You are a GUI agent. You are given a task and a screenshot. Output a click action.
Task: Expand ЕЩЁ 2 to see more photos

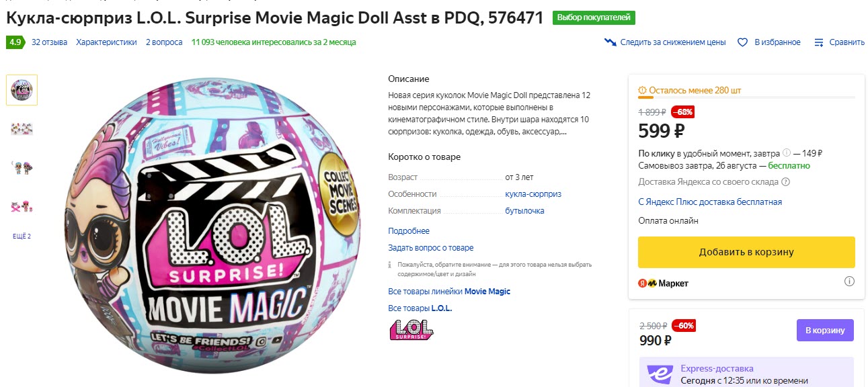[x=21, y=236]
